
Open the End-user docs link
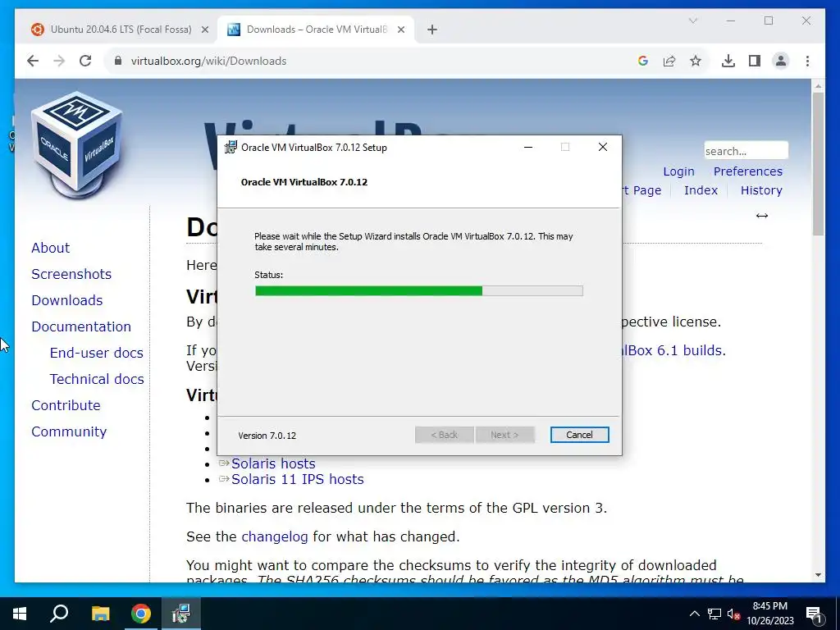tap(97, 353)
